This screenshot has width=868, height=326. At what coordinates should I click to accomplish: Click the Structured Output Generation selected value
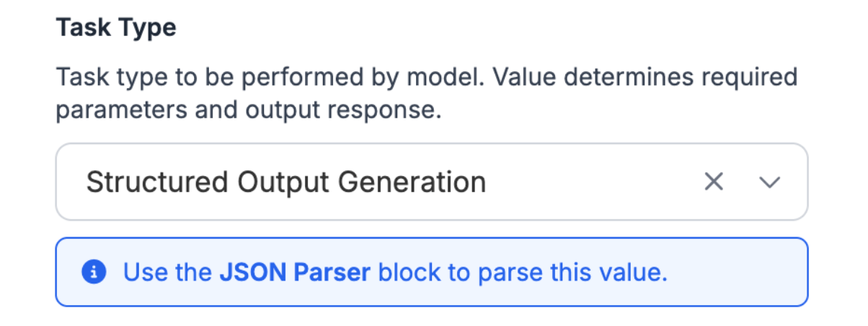(x=285, y=182)
